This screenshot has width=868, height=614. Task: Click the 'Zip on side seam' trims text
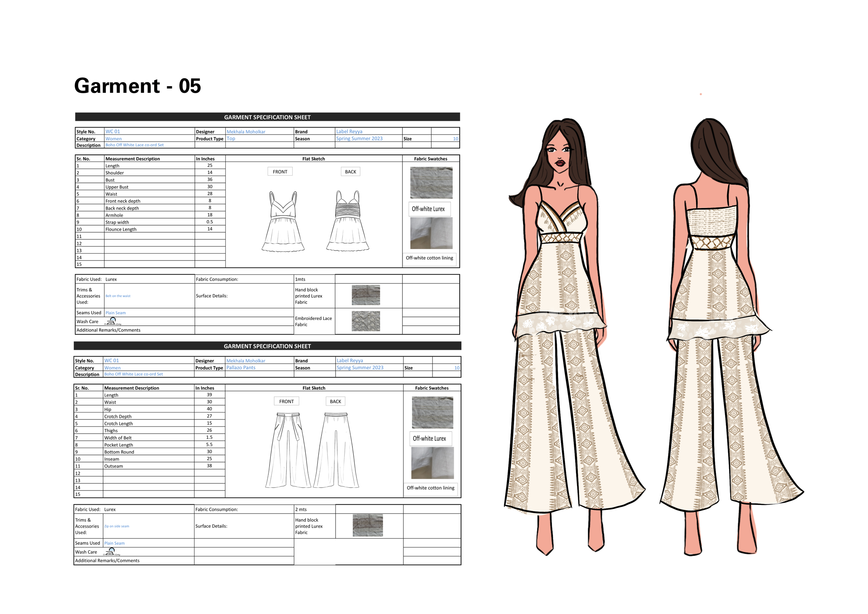116,526
